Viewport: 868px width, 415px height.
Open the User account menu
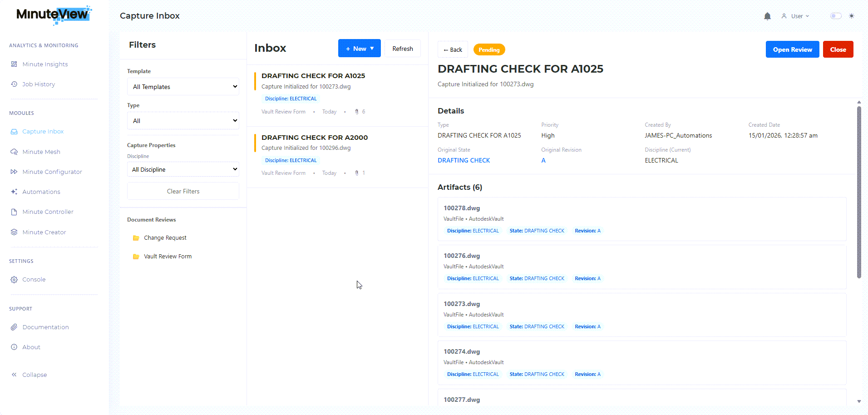pyautogui.click(x=796, y=16)
